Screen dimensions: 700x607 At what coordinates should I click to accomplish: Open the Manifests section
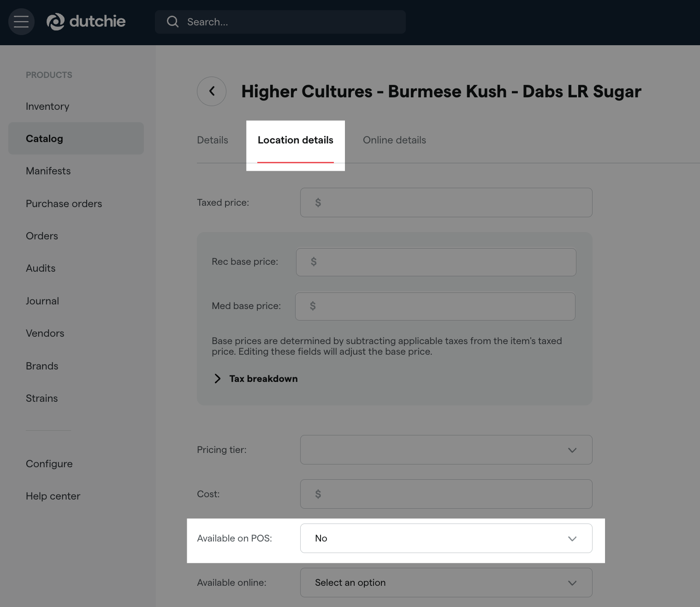point(48,171)
